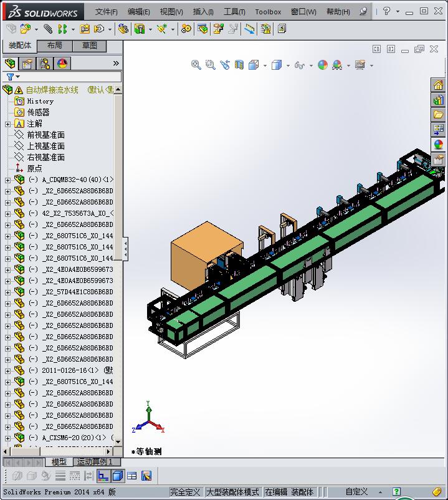
Task: Toggle the timeline view button in bottom toolbar
Action: coord(103,476)
